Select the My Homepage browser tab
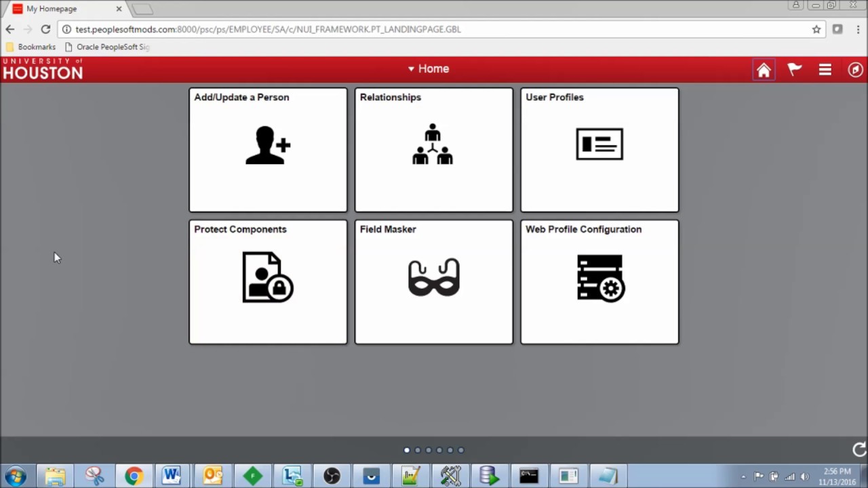Image resolution: width=868 pixels, height=488 pixels. click(64, 9)
